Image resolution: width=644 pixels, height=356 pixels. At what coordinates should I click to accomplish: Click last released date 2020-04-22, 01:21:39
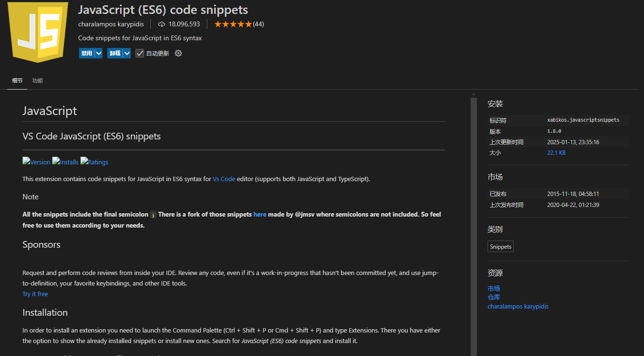pos(573,205)
